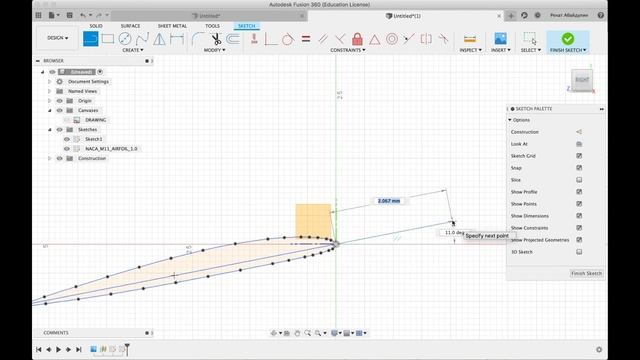Toggle the Sketch Grid checkbox
This screenshot has width=640, height=360.
coord(579,156)
